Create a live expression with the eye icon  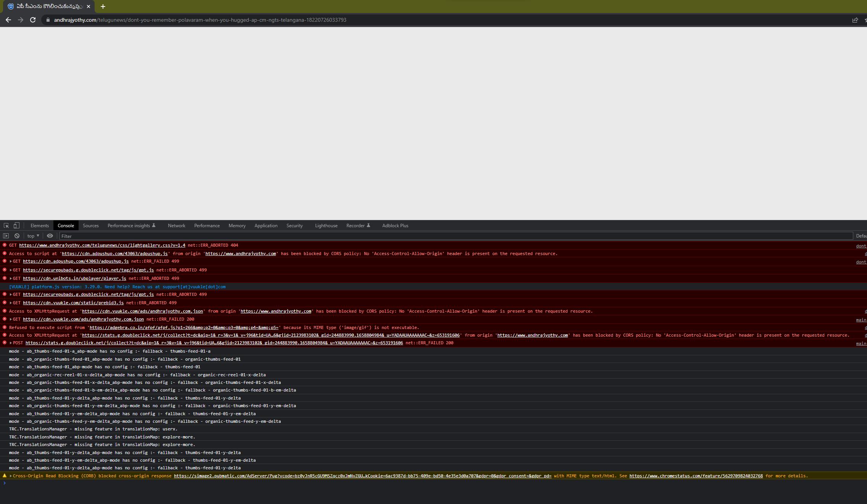pos(50,236)
